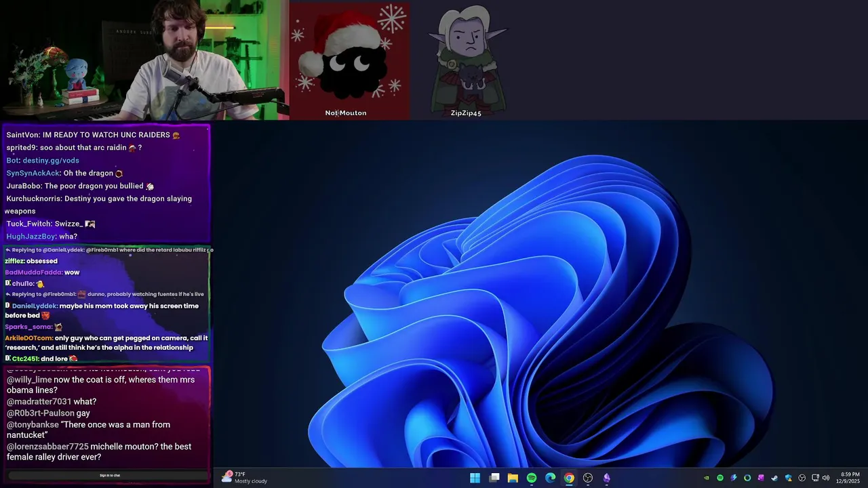Open Steam from the system tray

click(x=774, y=478)
